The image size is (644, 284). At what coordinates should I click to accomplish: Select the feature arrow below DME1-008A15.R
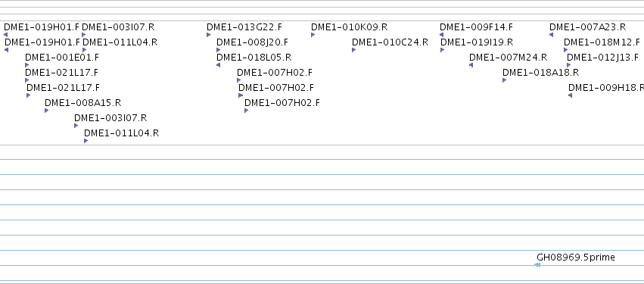(47, 111)
